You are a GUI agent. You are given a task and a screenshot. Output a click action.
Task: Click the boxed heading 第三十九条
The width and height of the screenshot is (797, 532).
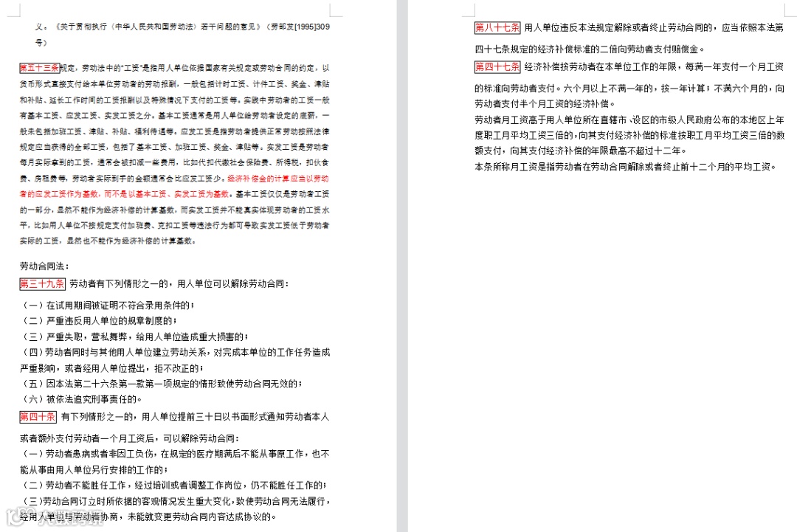[42, 283]
